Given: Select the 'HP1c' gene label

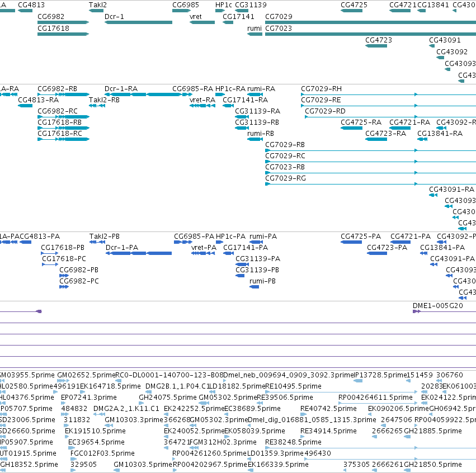Looking at the screenshot, I should 224,5.
